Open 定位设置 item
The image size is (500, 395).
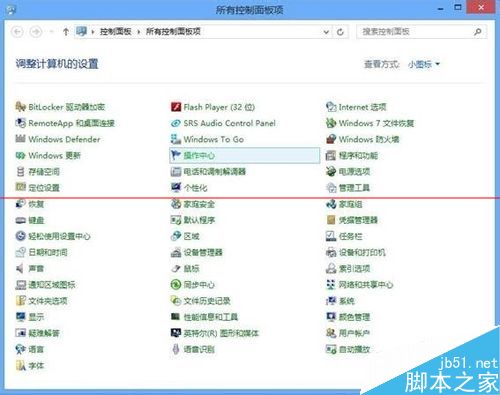click(38, 188)
